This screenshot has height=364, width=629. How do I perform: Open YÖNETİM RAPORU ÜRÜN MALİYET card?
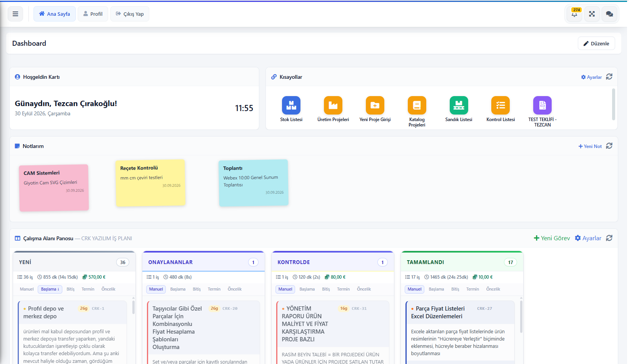pyautogui.click(x=333, y=332)
